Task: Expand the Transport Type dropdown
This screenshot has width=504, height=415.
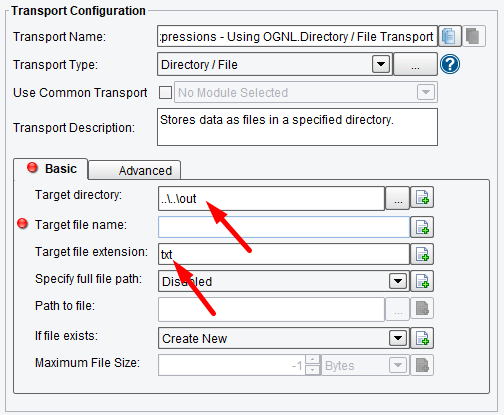Action: point(381,64)
